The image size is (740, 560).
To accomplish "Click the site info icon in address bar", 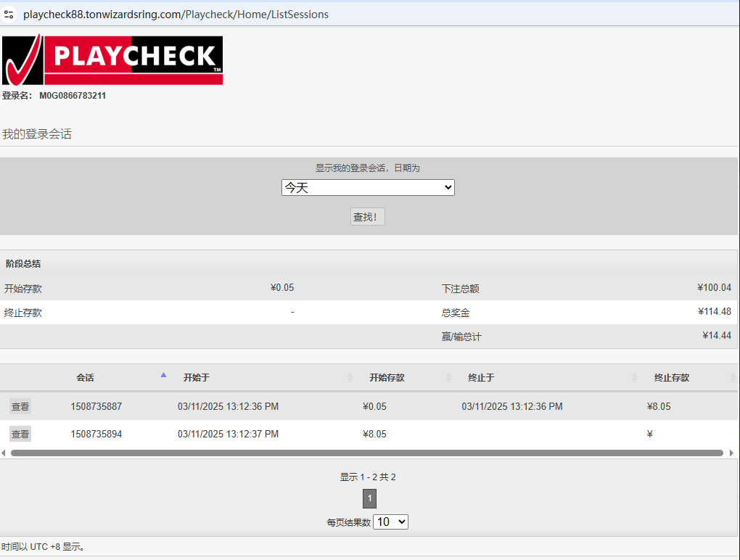I will click(x=9, y=14).
